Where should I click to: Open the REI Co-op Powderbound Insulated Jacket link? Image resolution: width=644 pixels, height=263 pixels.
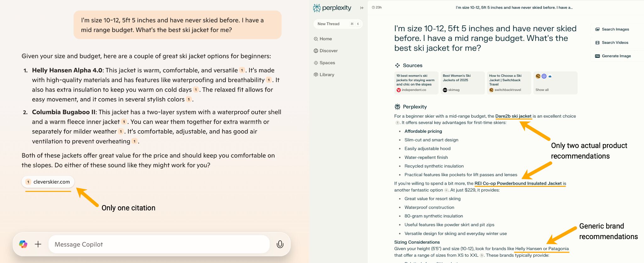518,183
